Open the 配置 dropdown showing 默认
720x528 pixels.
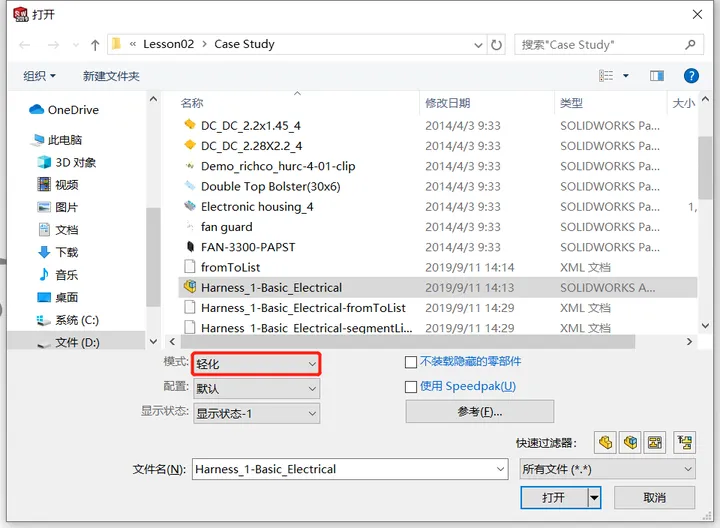[256, 389]
